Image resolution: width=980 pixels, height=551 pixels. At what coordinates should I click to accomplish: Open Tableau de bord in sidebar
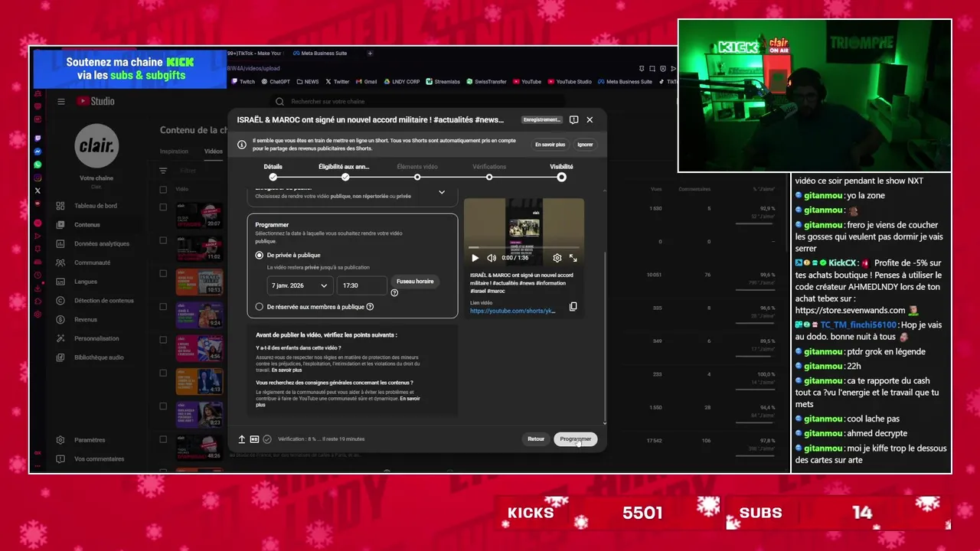(x=96, y=206)
